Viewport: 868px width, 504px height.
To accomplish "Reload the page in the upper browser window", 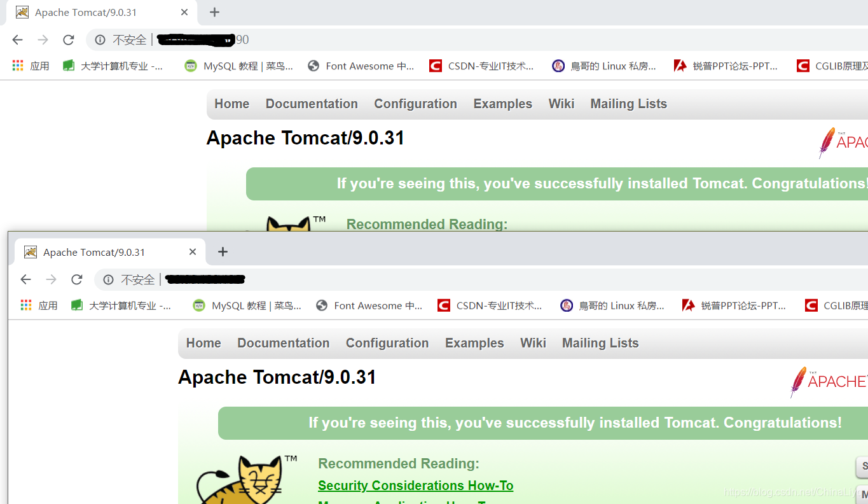I will [x=69, y=40].
